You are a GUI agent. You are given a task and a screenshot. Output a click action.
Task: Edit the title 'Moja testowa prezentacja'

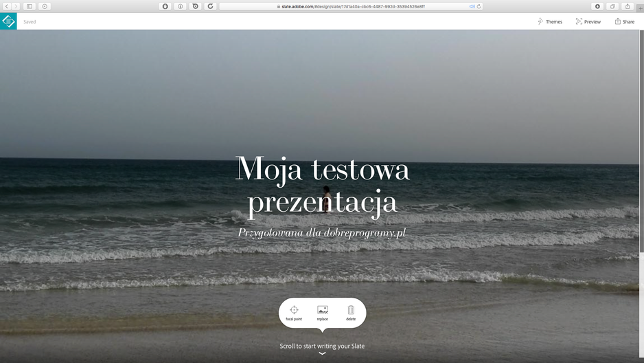(323, 185)
